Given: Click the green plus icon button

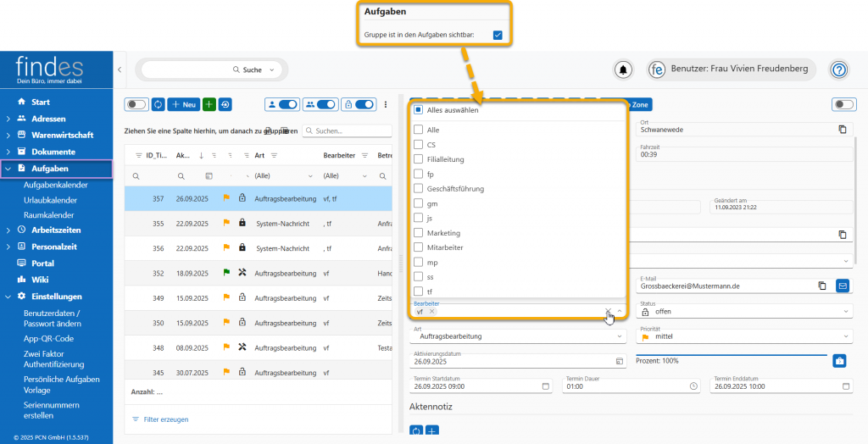Looking at the screenshot, I should click(209, 104).
